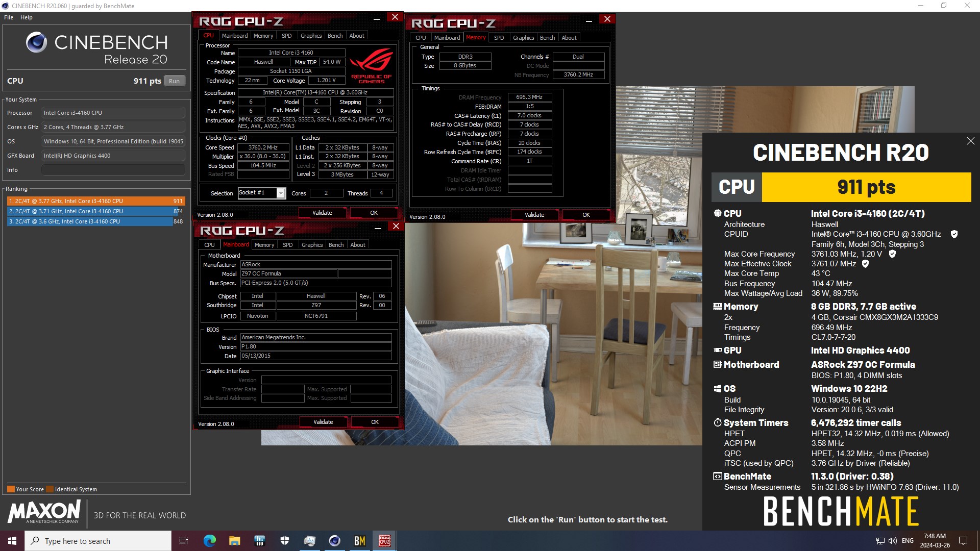Viewport: 980px width, 551px height.
Task: Switch to Graphics tab in Mainboard CPU-Z window
Action: point(312,245)
